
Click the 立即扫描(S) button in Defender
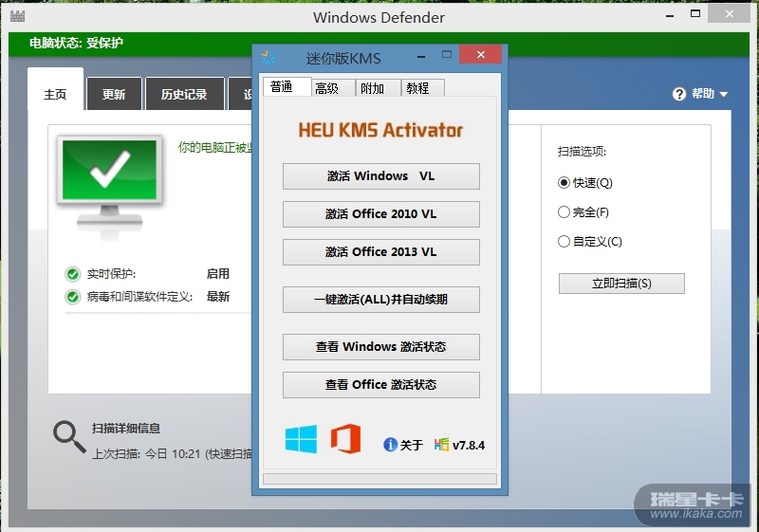(621, 284)
